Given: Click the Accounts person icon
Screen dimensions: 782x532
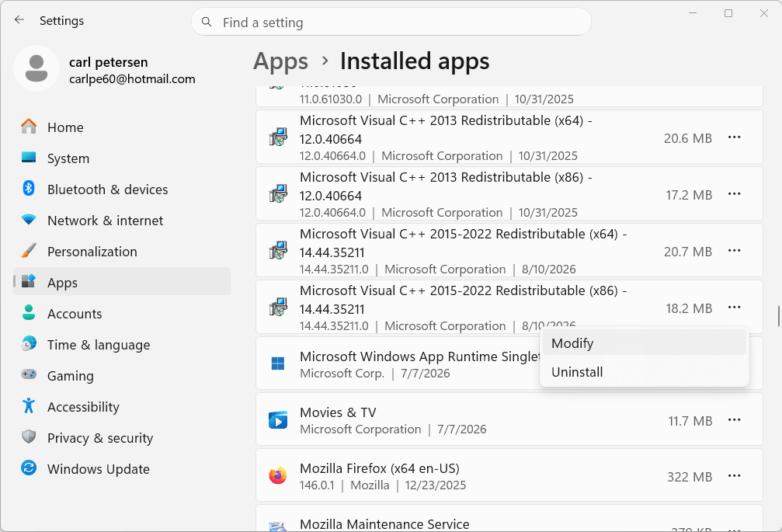Looking at the screenshot, I should click(x=29, y=313).
